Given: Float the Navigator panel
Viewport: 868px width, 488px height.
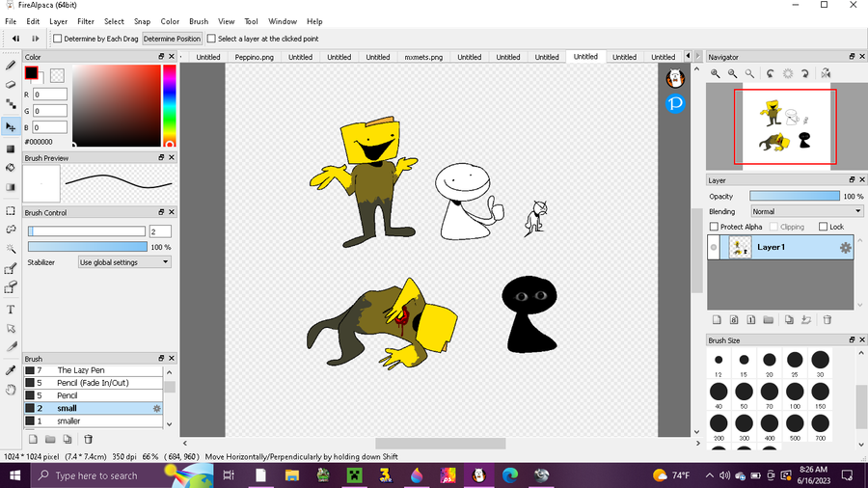Looking at the screenshot, I should 852,57.
